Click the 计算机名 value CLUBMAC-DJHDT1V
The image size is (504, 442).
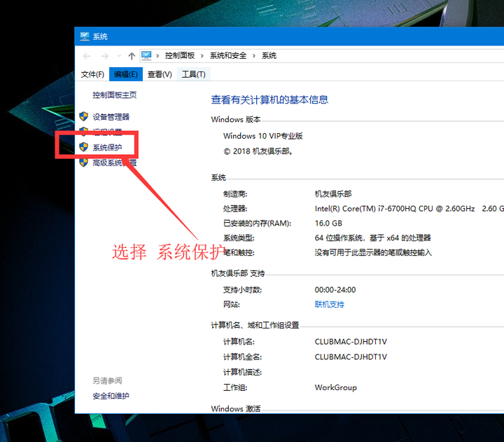click(351, 342)
